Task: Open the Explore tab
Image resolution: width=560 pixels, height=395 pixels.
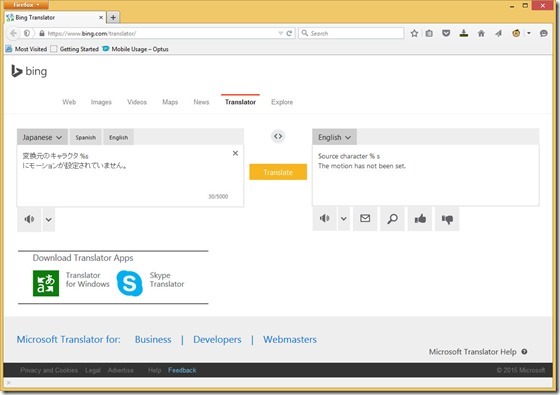Action: [x=282, y=102]
